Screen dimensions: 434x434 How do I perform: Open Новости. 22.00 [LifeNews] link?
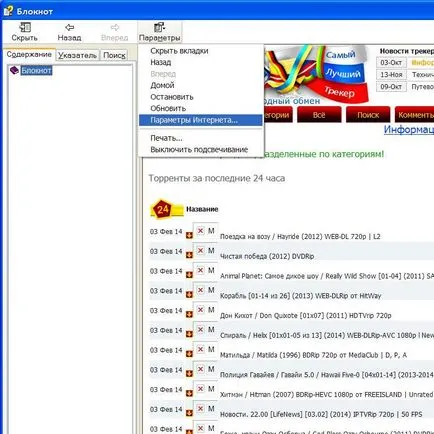[x=321, y=414]
